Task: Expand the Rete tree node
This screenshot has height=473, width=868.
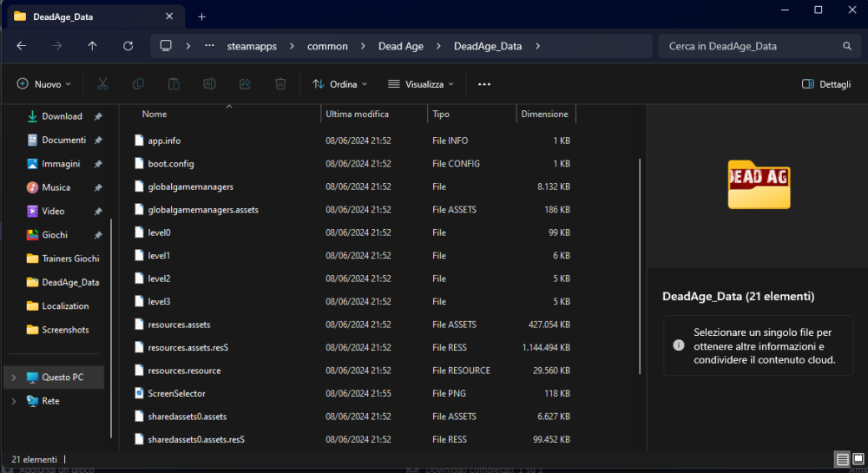Action: [14, 401]
